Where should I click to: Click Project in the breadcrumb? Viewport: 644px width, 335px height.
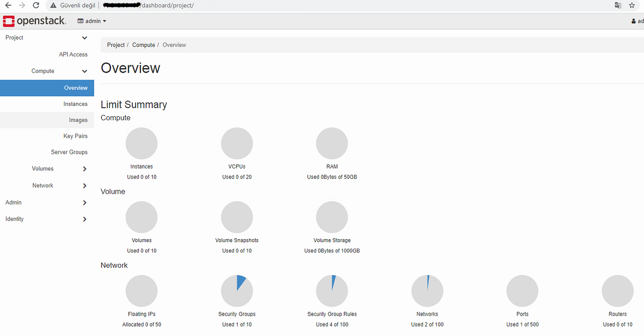coord(116,45)
